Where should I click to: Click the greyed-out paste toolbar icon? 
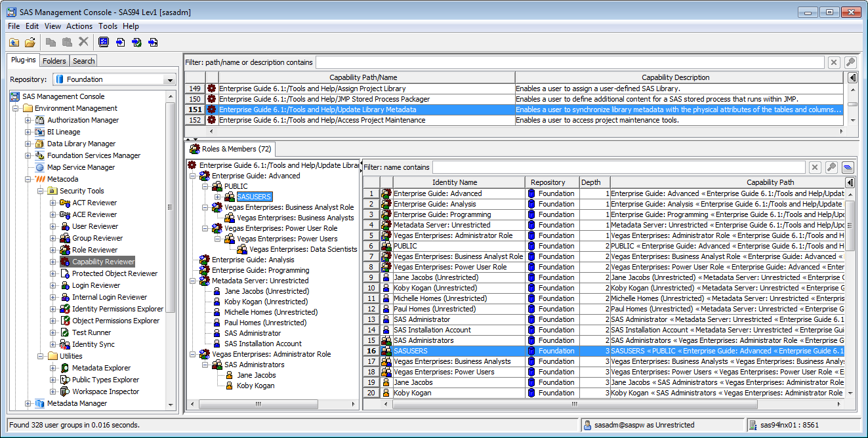67,42
